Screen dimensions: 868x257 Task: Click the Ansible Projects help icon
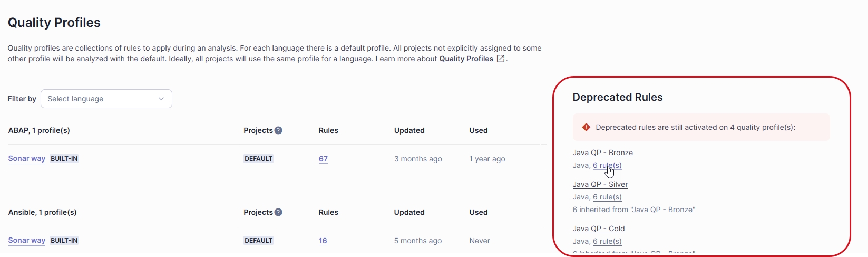point(278,212)
